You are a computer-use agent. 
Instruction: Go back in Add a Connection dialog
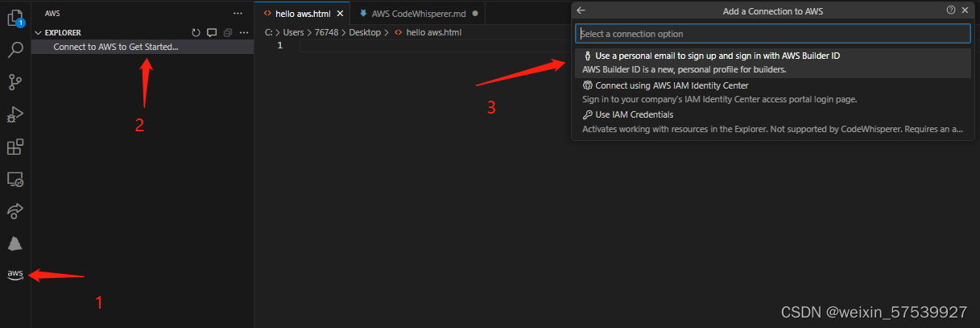point(581,10)
